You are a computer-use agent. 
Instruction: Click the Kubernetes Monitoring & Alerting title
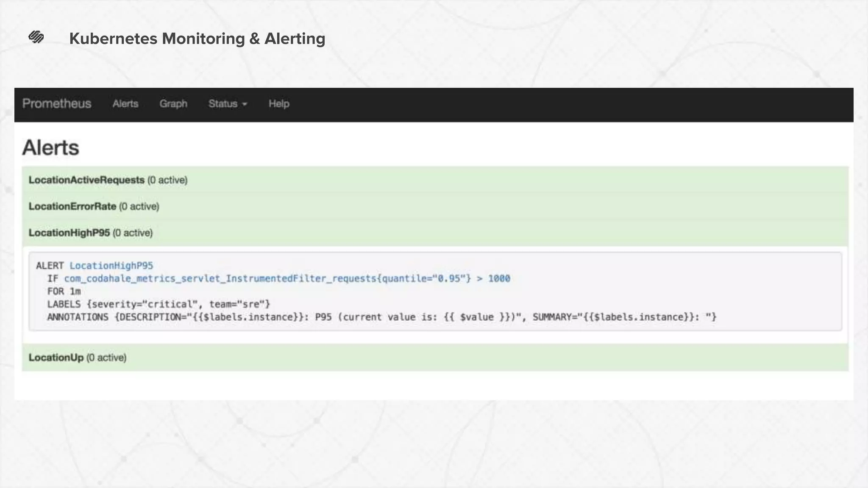(x=197, y=39)
